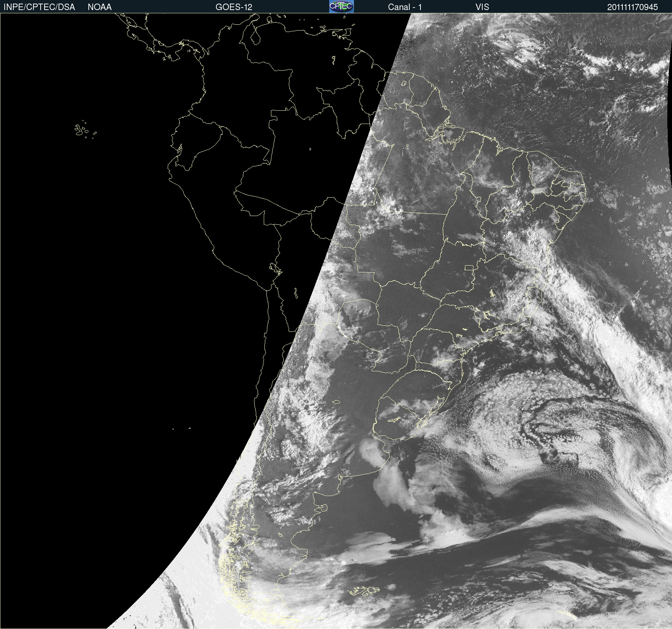Screen dimensions: 672x629
Task: Select the GOES-12 satellite label
Action: (234, 7)
